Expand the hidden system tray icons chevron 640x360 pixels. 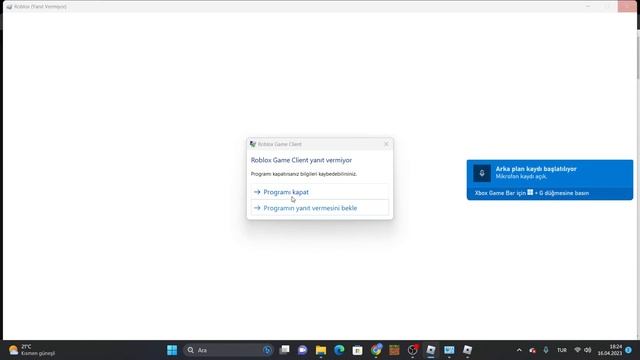(519, 350)
